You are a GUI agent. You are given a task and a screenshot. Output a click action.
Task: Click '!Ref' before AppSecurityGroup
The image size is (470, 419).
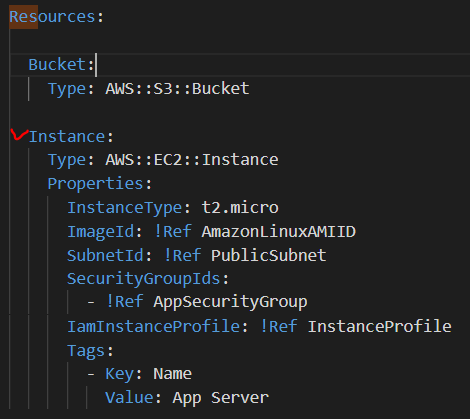[x=125, y=302]
